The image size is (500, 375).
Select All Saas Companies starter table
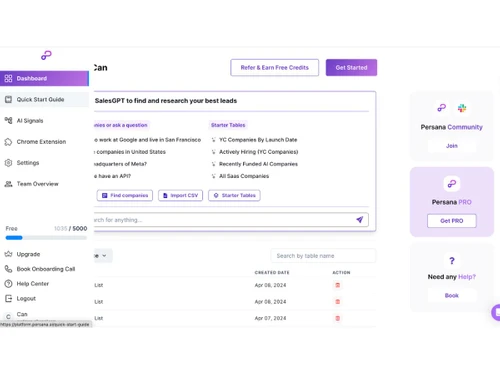pyautogui.click(x=244, y=176)
